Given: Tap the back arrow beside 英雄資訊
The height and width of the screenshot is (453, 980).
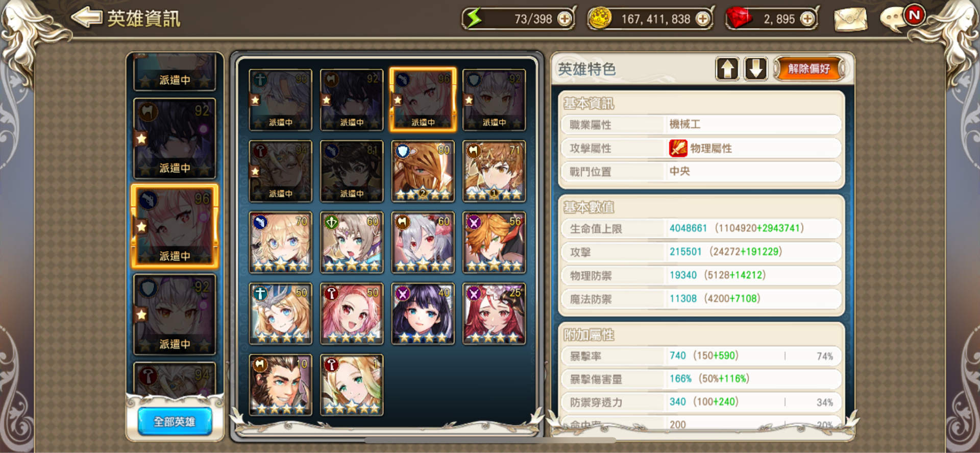Looking at the screenshot, I should coord(86,18).
